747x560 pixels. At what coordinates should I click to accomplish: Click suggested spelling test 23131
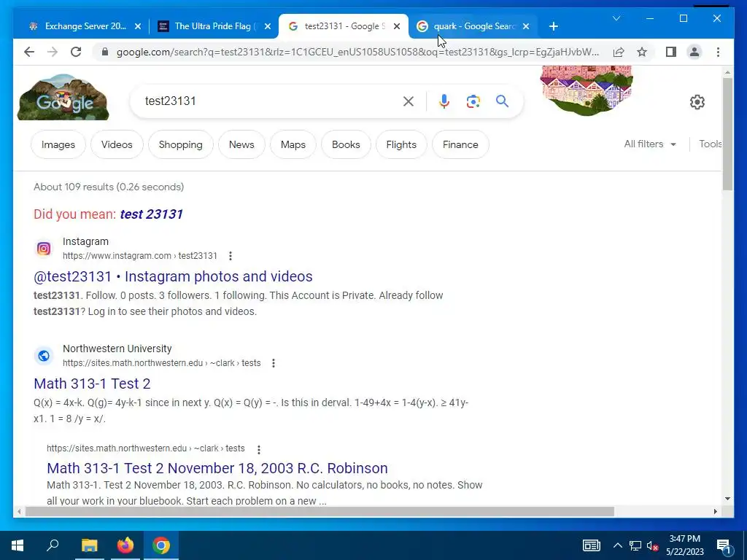pyautogui.click(x=152, y=214)
